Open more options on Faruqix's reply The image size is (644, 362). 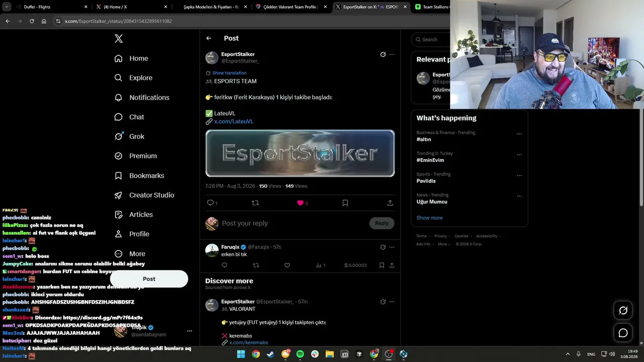[392, 247]
